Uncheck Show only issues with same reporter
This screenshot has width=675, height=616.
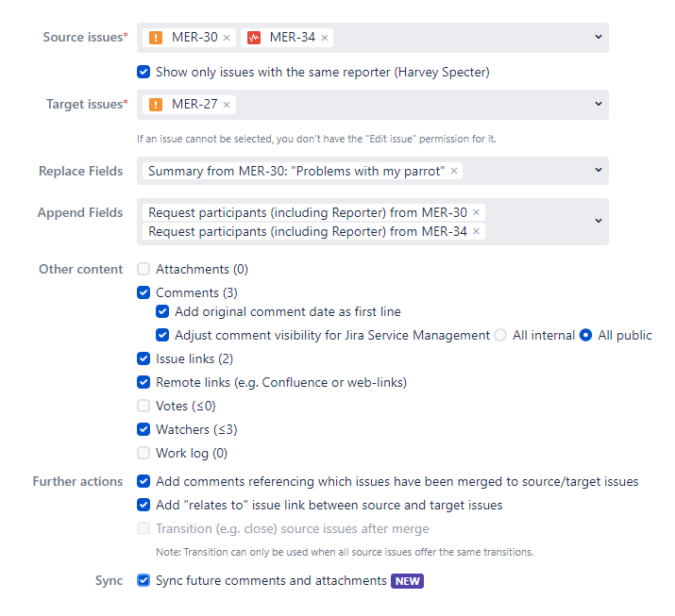pyautogui.click(x=143, y=72)
